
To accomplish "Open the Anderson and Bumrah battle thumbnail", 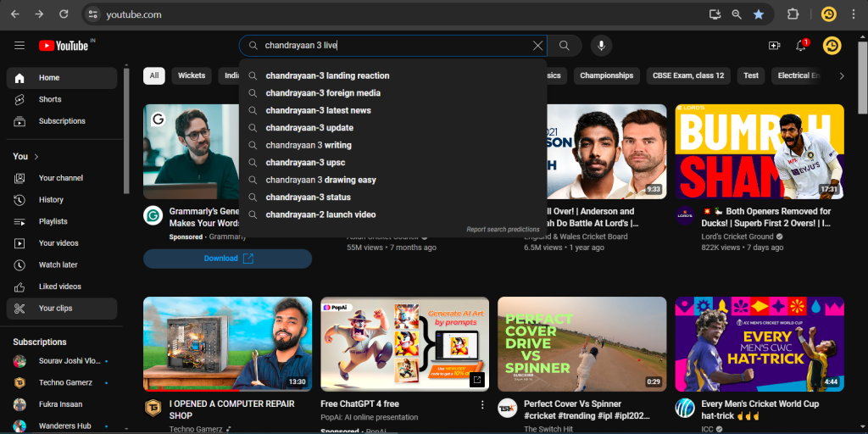I will 607,152.
